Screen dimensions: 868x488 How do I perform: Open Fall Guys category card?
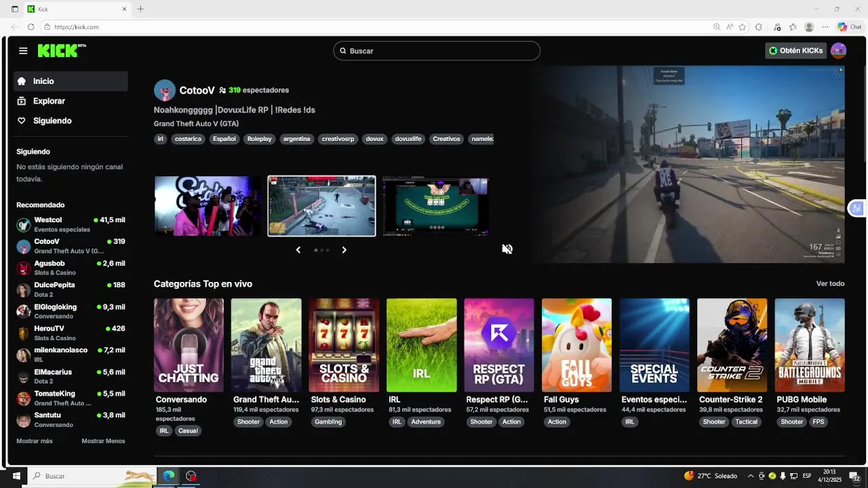click(576, 345)
